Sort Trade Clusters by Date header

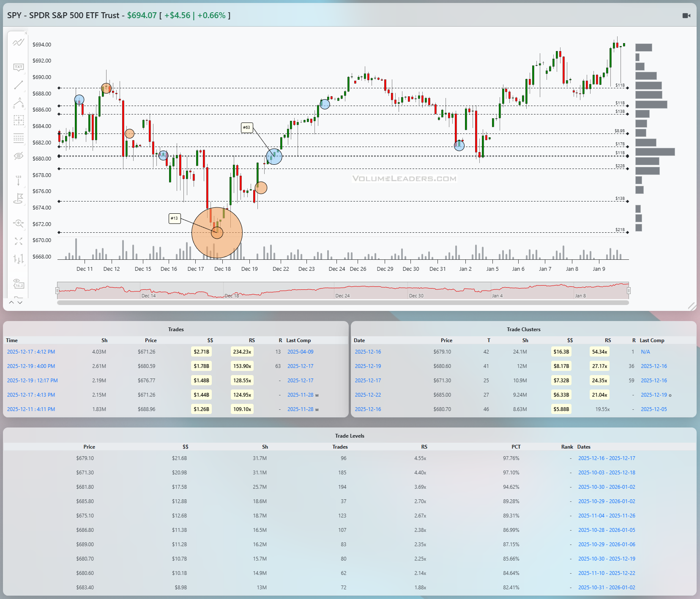359,340
